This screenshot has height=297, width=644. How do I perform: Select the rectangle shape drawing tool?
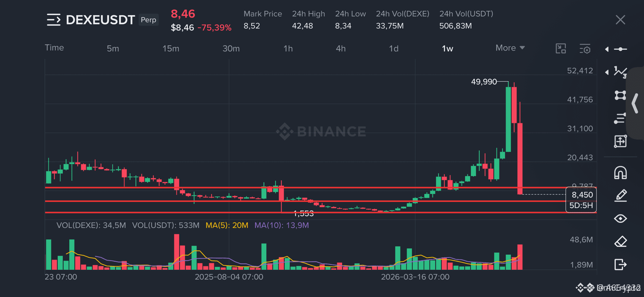[x=620, y=95]
